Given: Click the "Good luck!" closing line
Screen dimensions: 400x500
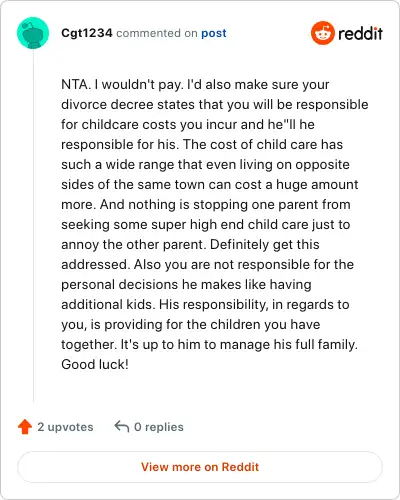Looking at the screenshot, I should [x=95, y=364].
